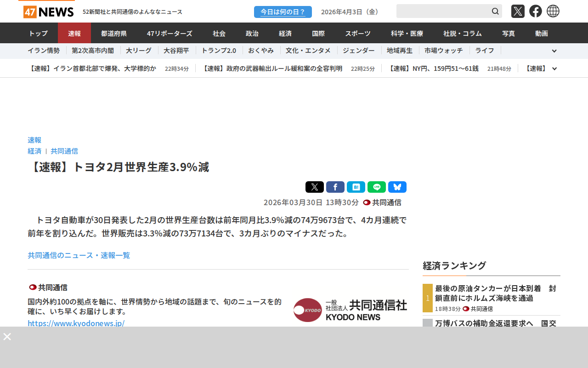Open ticker headline 政府の武器輸出ルール緩和案

(272, 69)
